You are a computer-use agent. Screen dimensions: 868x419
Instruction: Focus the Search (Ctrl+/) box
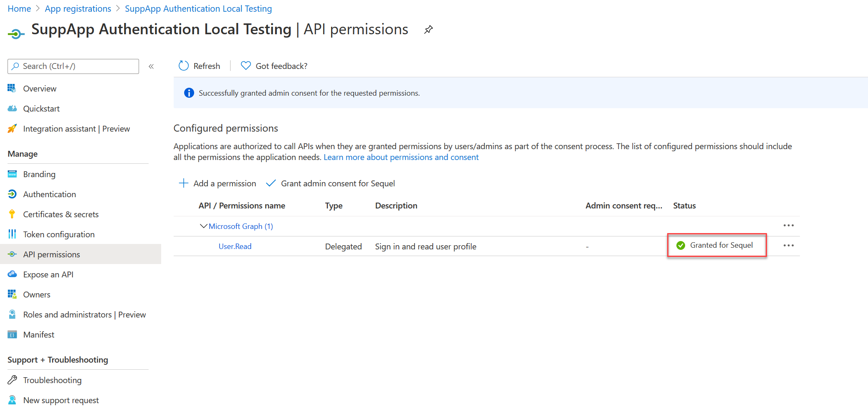point(73,66)
